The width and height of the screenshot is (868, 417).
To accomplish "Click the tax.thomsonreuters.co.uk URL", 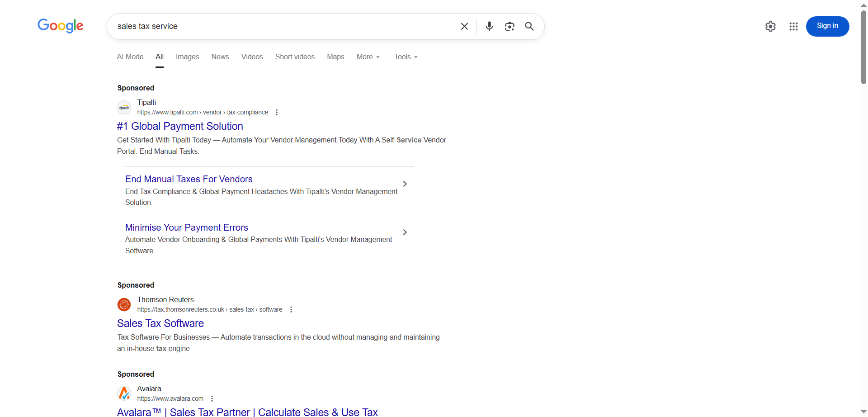I will pos(210,309).
